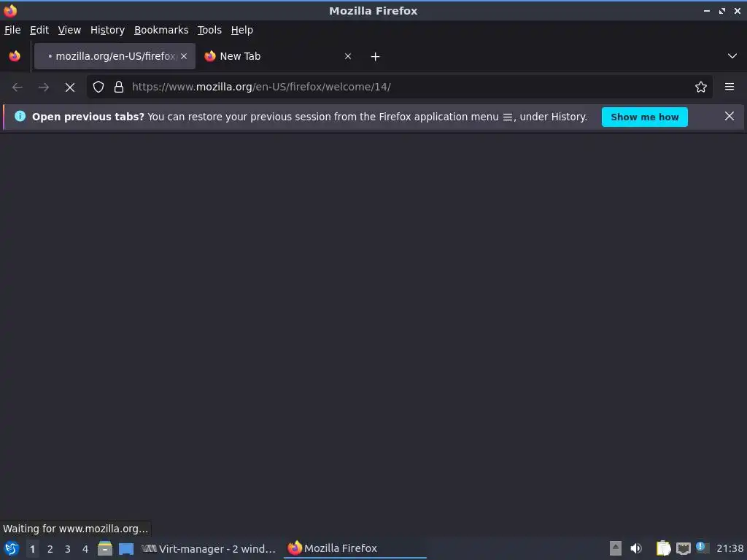Bookmark this page with star icon
Viewport: 747px width, 560px height.
pyautogui.click(x=701, y=87)
